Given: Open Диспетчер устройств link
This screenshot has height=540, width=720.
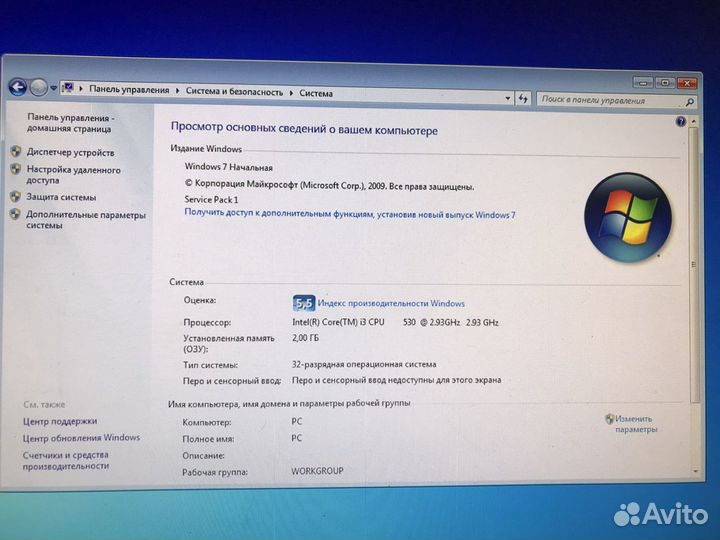Looking at the screenshot, I should click(70, 152).
